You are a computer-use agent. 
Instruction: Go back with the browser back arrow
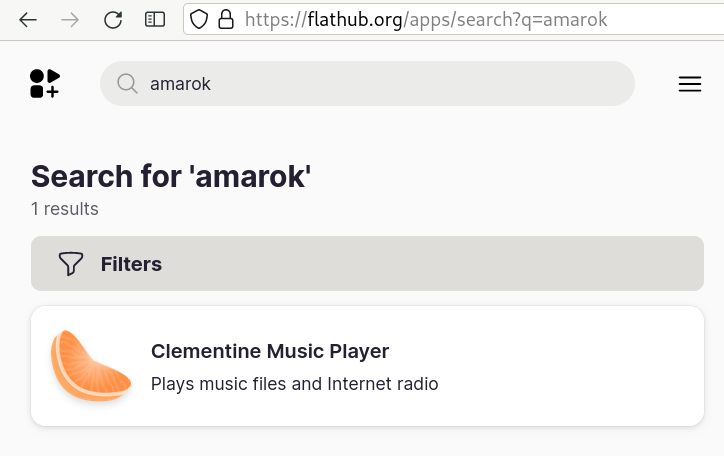tap(28, 20)
